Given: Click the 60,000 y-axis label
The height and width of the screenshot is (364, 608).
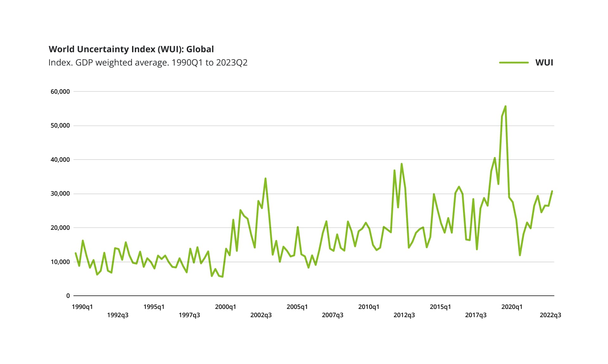Looking at the screenshot, I should tap(60, 92).
